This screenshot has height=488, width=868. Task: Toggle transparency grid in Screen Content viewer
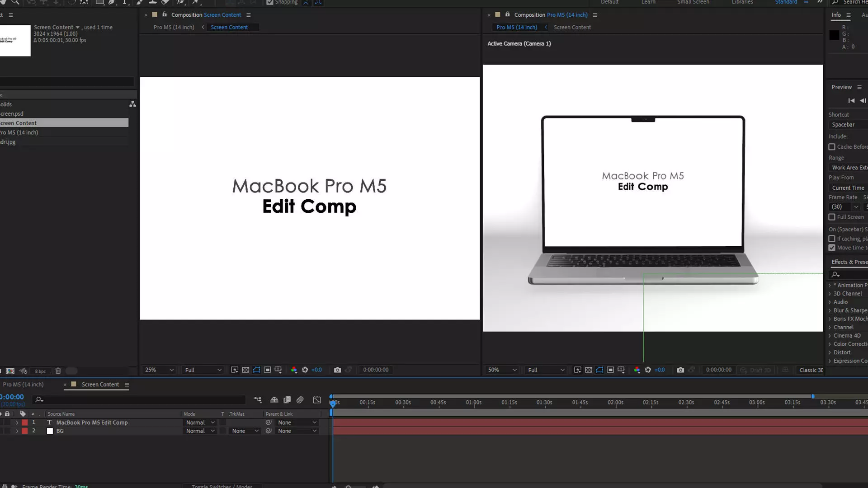click(245, 370)
